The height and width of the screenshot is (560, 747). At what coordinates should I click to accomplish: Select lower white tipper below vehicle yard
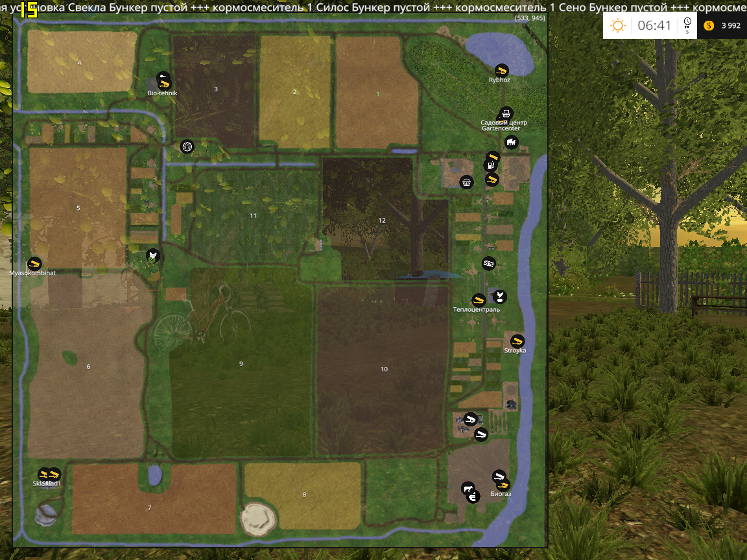[481, 434]
